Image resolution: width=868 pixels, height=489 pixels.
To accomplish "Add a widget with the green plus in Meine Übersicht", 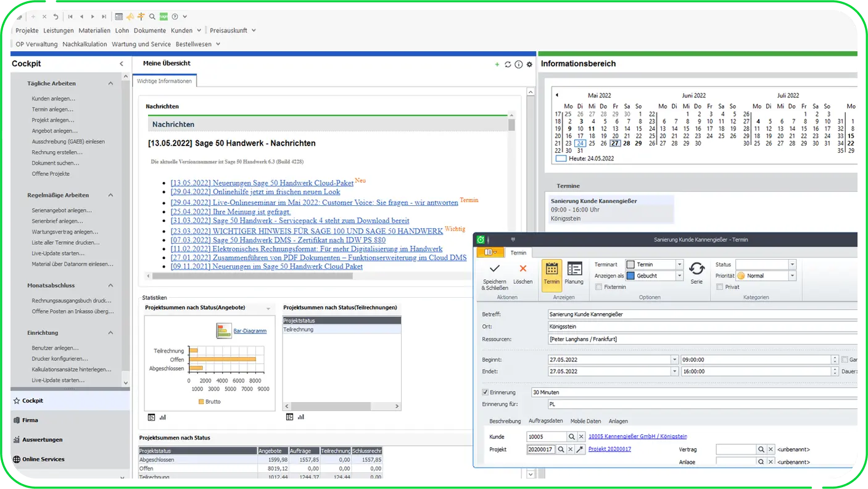I will [x=497, y=64].
